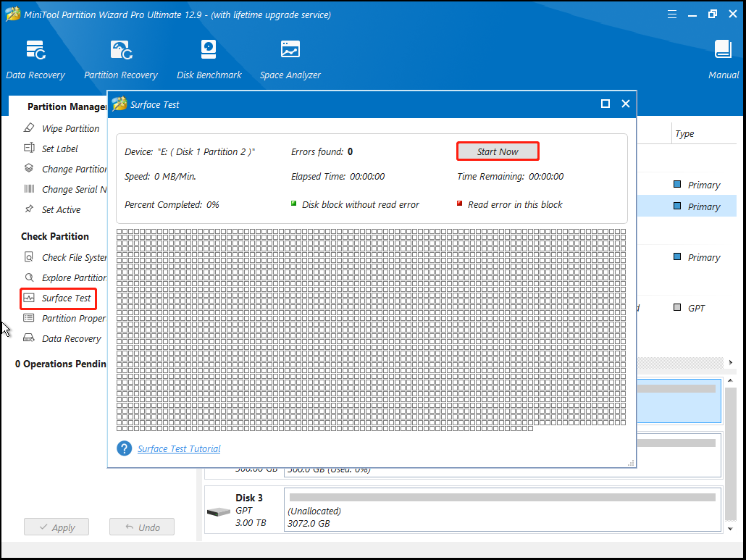Select the first Primary partition row
746x560 pixels.
(x=687, y=185)
